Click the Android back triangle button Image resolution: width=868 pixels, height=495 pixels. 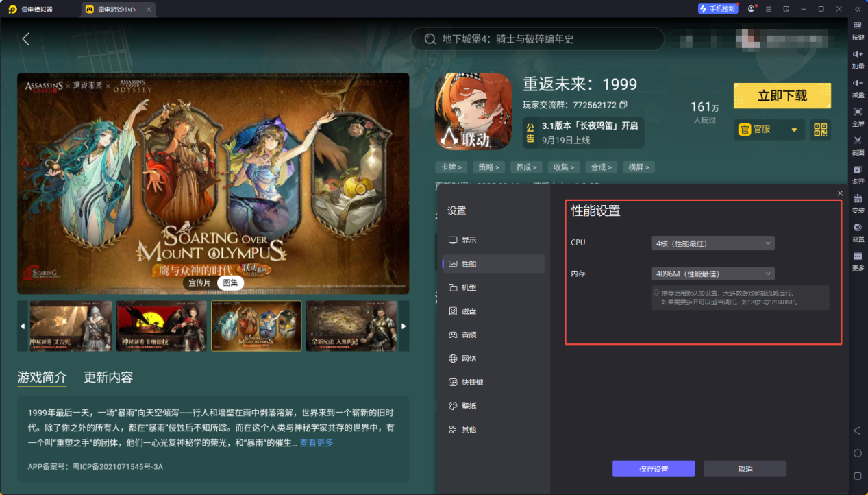pyautogui.click(x=857, y=431)
